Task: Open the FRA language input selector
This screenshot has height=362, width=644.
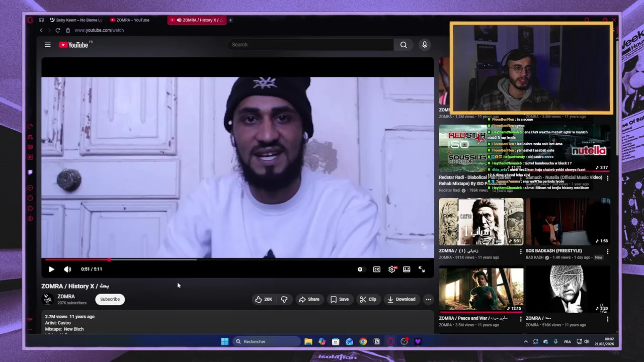Action: coord(568,342)
